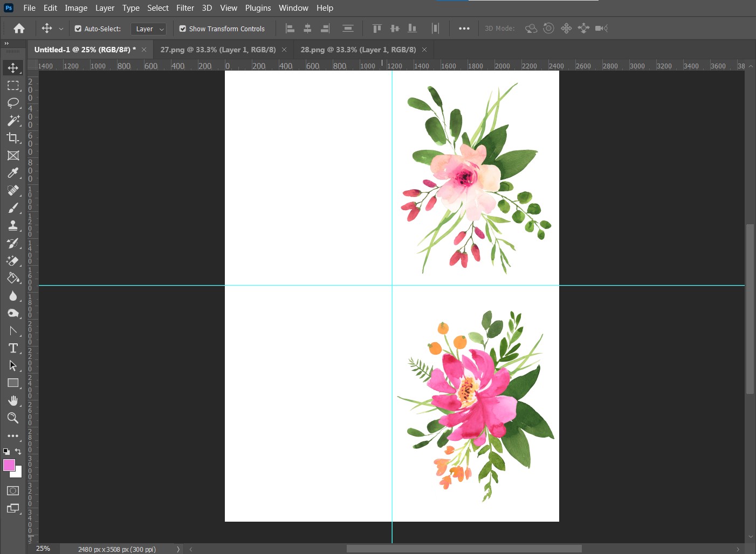The width and height of the screenshot is (756, 554).
Task: Activate the Crop tool
Action: pos(13,138)
